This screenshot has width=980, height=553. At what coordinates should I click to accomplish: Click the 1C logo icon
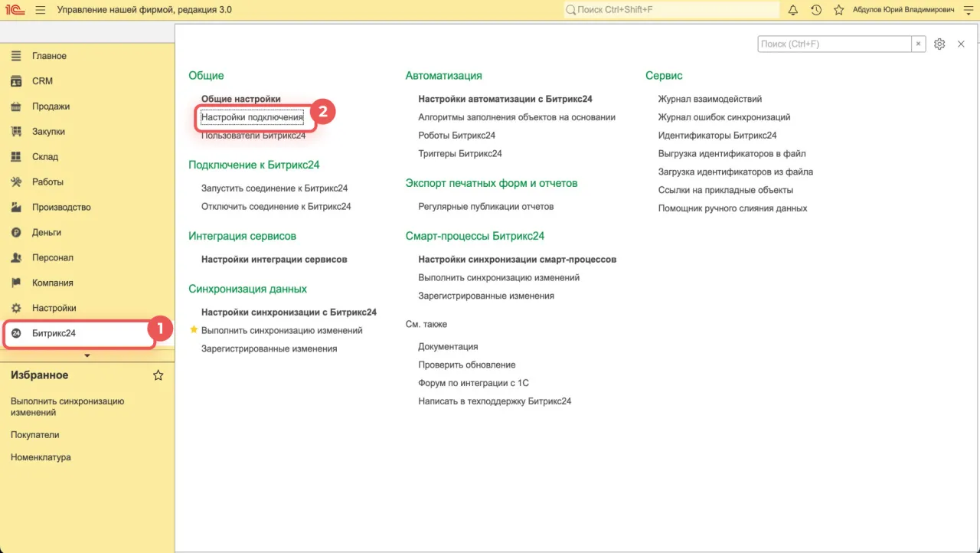click(x=15, y=10)
